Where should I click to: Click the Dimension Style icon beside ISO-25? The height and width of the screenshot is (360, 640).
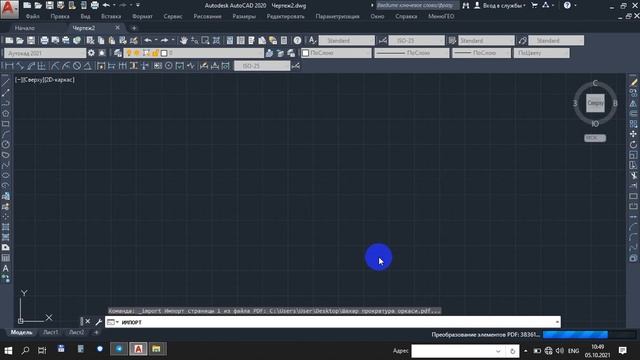(x=382, y=40)
